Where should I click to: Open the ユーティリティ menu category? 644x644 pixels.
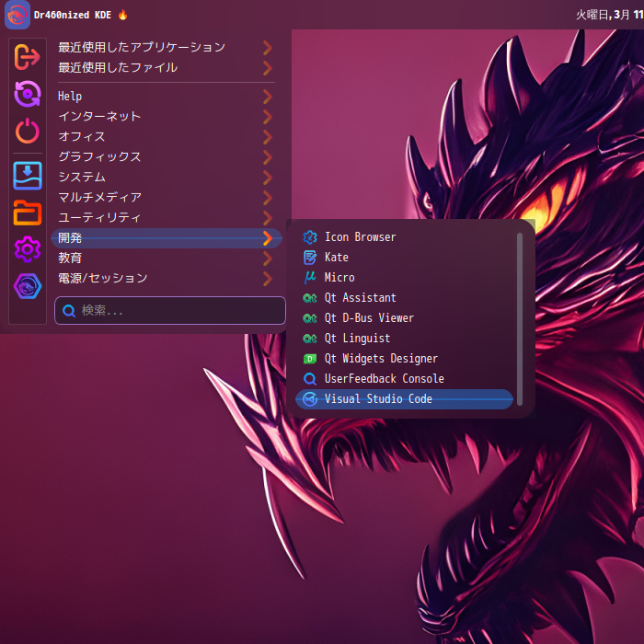tap(167, 218)
